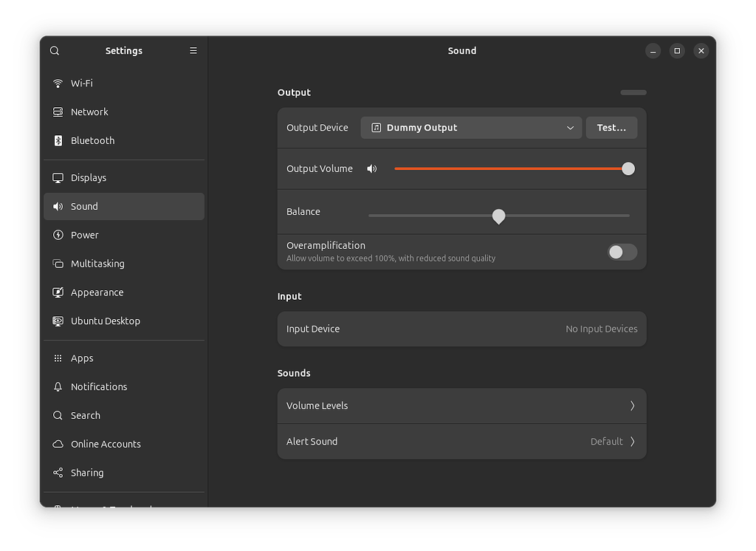Click the Input Device row
The width and height of the screenshot is (756, 551).
(461, 329)
